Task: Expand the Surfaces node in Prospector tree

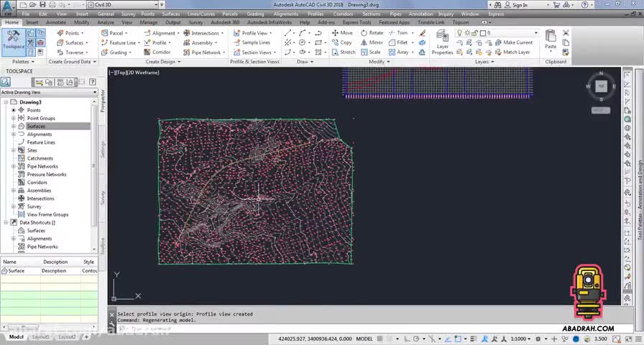Action: tap(13, 126)
